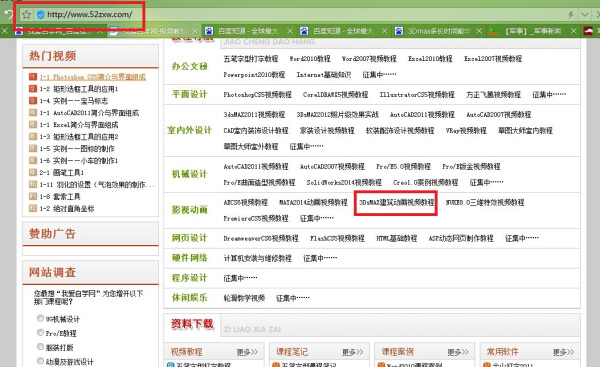Open the Word2010教程 link

[310, 59]
